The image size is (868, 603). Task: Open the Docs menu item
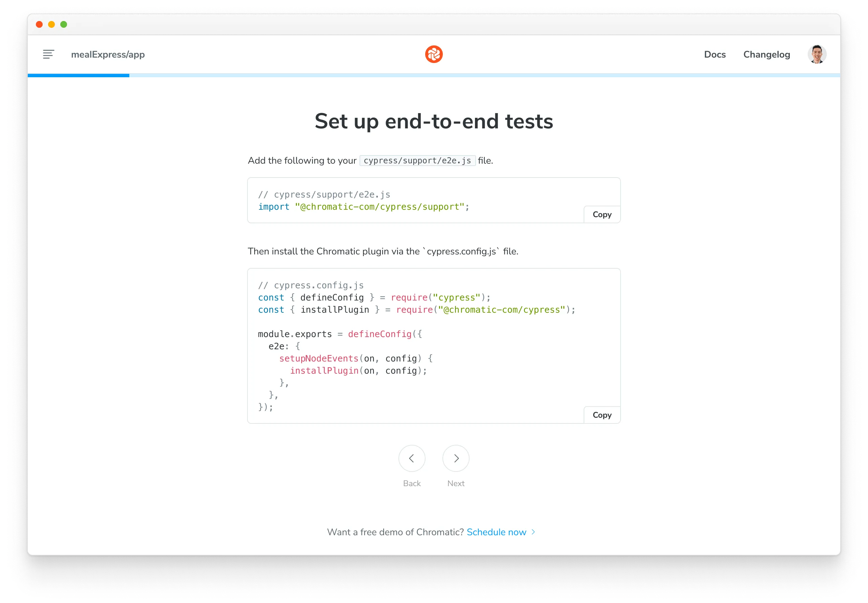click(x=714, y=55)
